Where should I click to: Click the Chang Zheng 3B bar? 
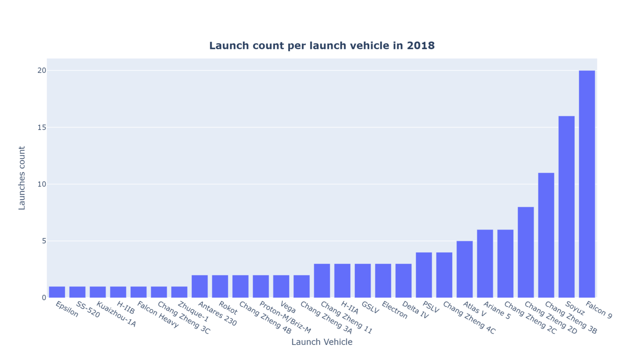(546, 235)
